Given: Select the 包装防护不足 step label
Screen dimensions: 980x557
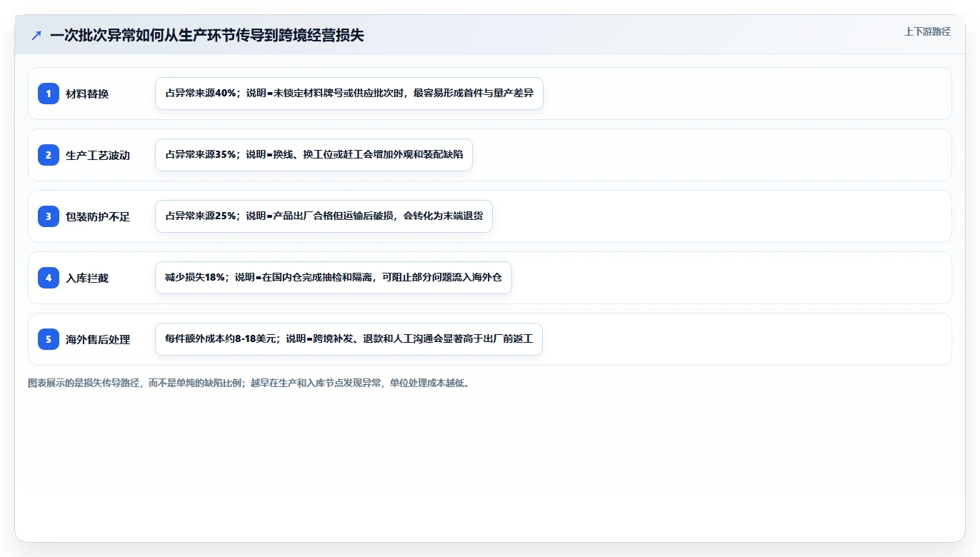Looking at the screenshot, I should point(98,216).
